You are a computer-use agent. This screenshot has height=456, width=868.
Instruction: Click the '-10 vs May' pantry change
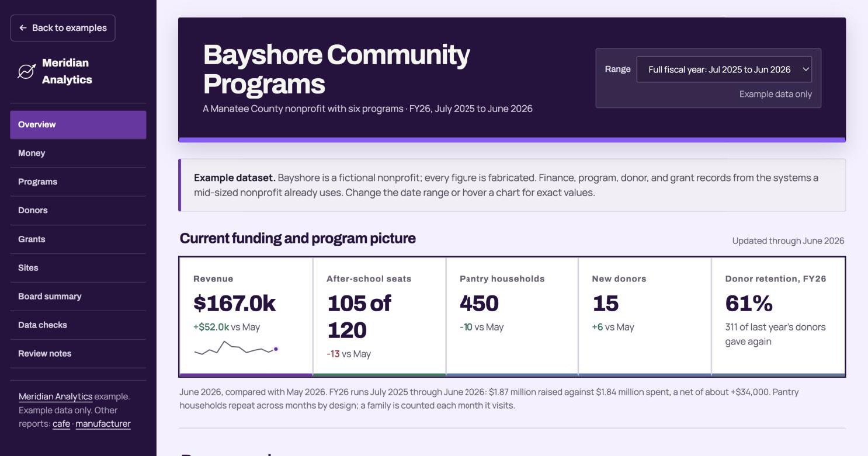coord(481,327)
